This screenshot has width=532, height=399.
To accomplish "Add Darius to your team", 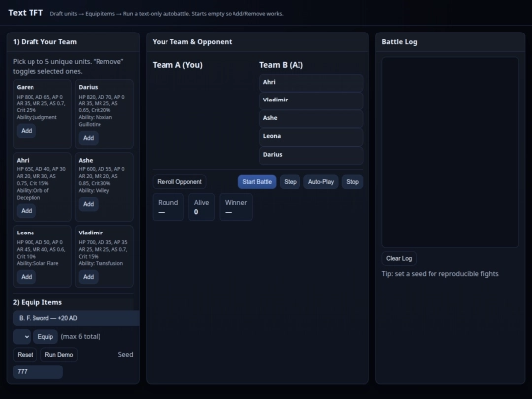I will coord(89,138).
